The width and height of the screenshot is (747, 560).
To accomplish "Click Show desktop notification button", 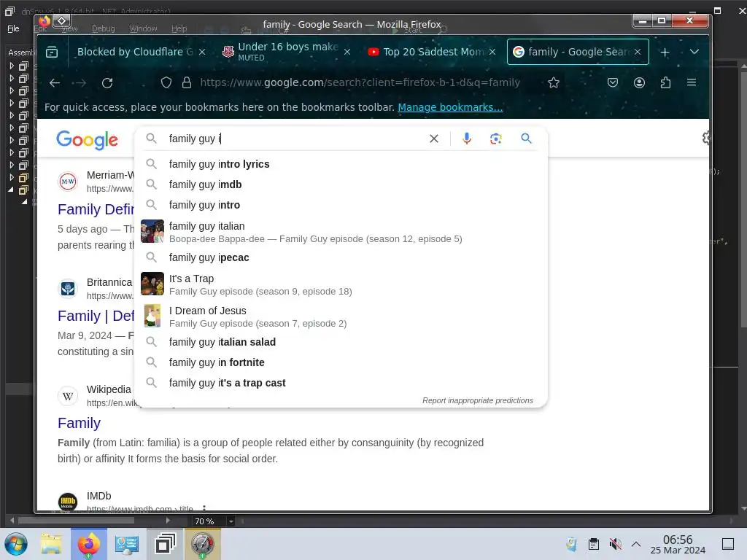I will [728, 544].
